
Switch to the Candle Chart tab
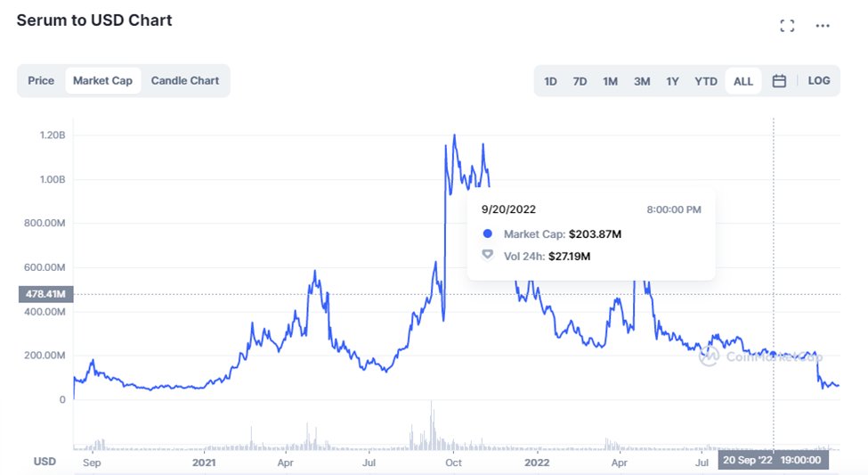point(185,80)
